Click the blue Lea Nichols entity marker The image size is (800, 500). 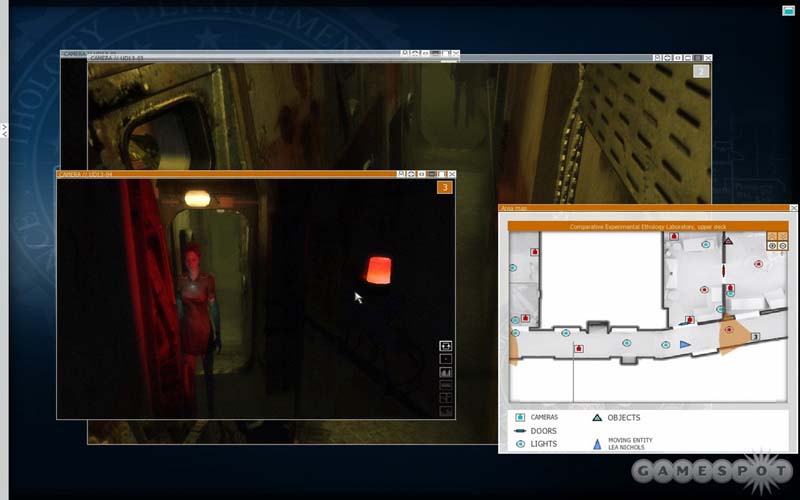(x=685, y=344)
